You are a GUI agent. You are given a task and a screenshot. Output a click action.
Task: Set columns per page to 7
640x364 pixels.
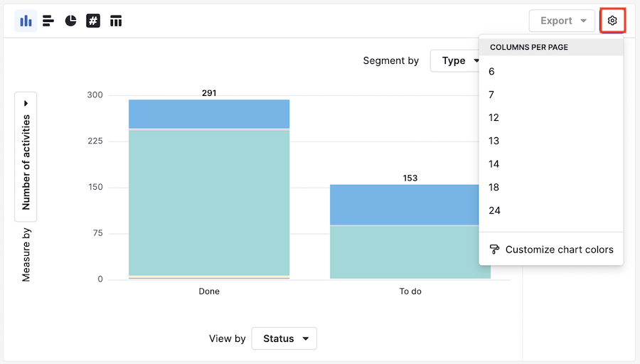click(x=491, y=95)
